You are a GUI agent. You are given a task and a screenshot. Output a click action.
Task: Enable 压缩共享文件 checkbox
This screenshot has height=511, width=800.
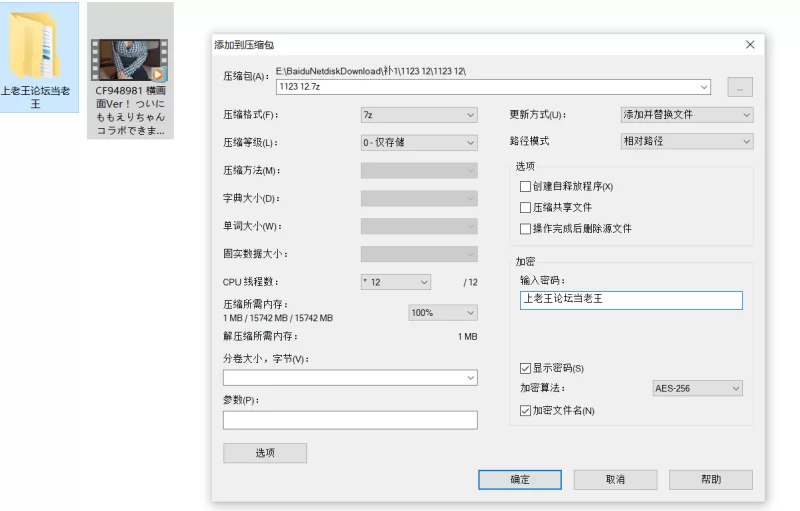click(525, 208)
